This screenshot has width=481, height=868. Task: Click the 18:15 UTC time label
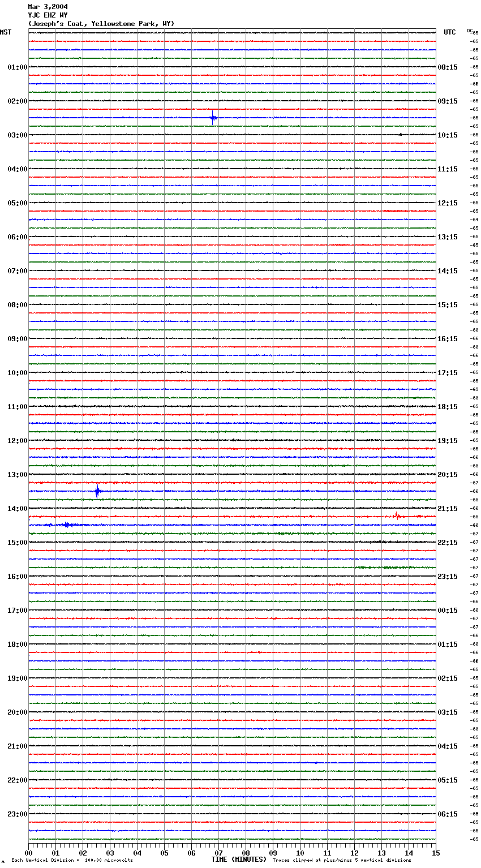[x=448, y=407]
